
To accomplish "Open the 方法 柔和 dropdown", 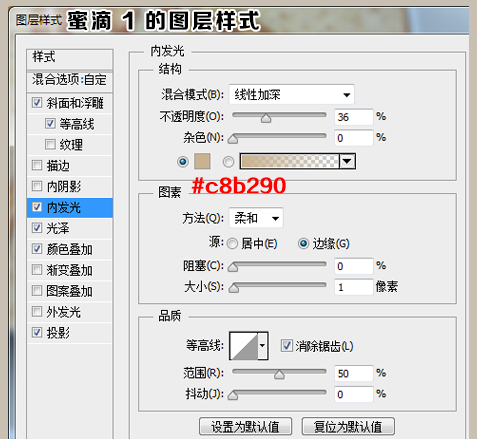I will pyautogui.click(x=256, y=218).
